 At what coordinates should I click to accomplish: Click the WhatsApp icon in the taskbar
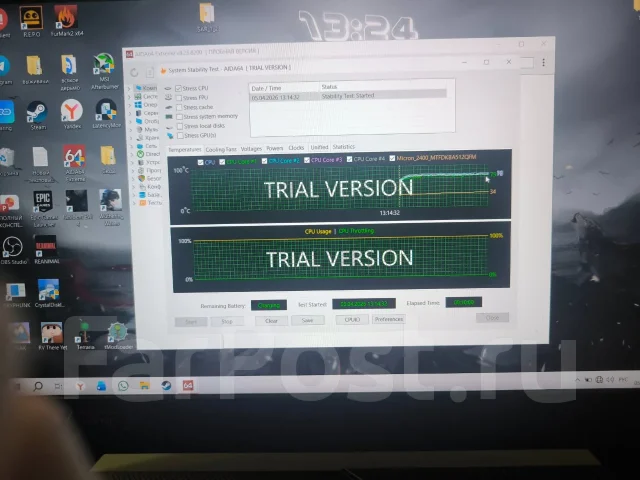pos(123,385)
